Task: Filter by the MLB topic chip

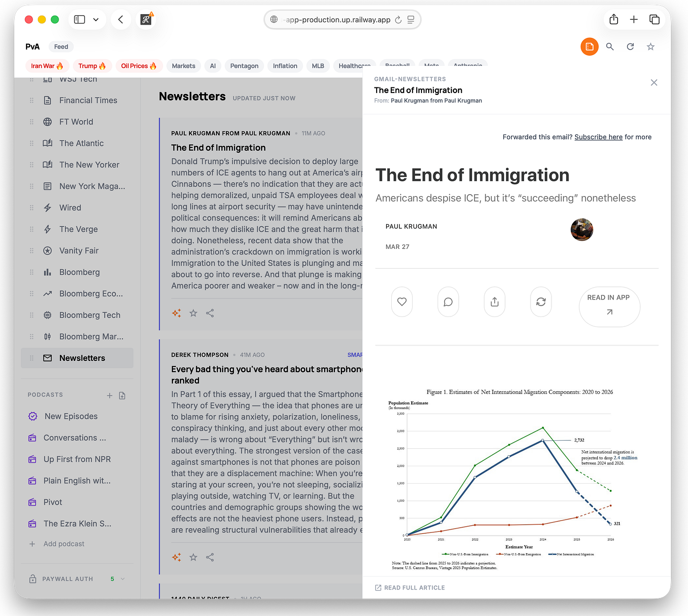Action: (318, 66)
